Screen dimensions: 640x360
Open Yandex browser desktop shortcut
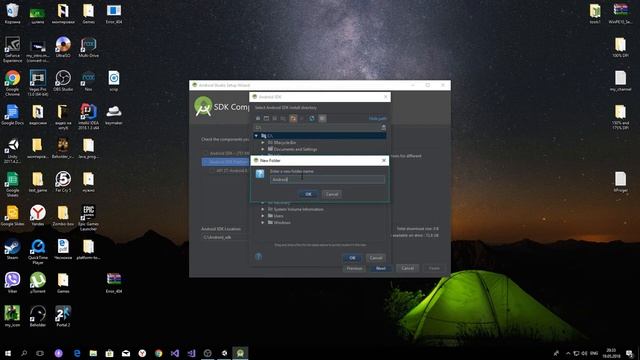click(38, 216)
